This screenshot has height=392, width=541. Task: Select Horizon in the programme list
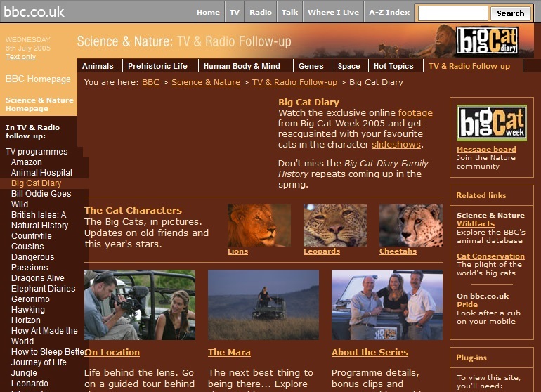point(26,320)
